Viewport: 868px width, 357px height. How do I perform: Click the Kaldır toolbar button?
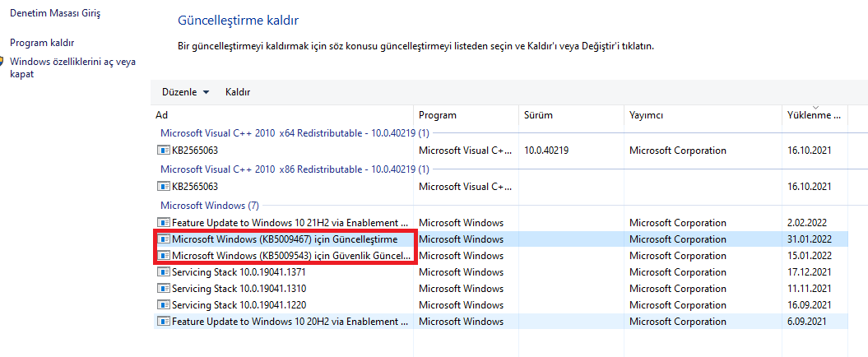(x=238, y=92)
